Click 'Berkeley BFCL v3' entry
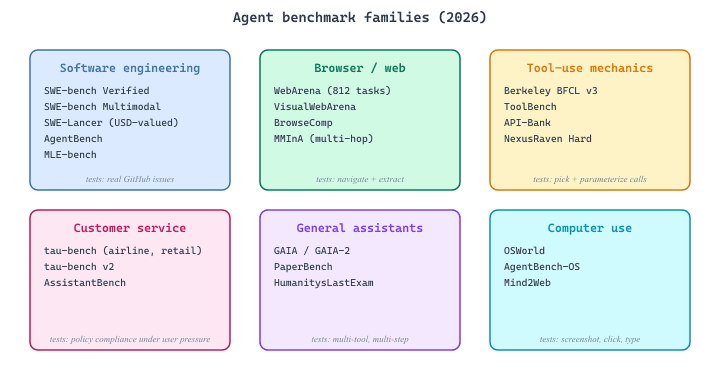 coord(551,90)
